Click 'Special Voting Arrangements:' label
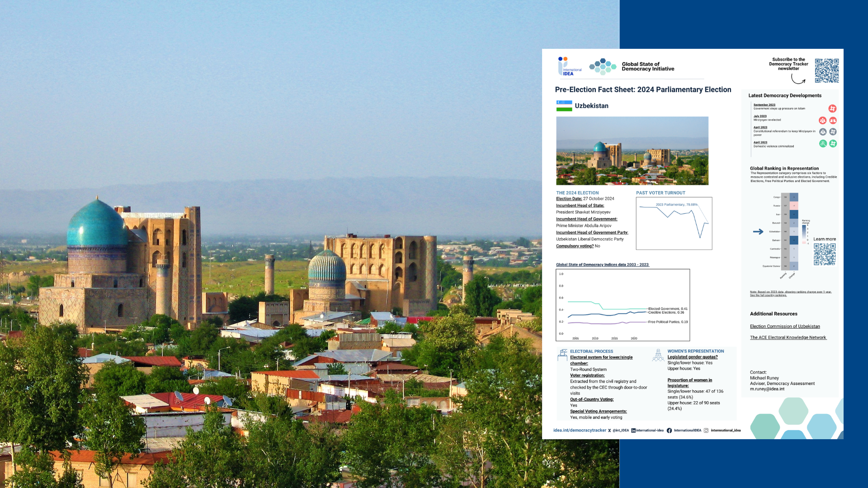This screenshot has height=488, width=868. pos(598,412)
